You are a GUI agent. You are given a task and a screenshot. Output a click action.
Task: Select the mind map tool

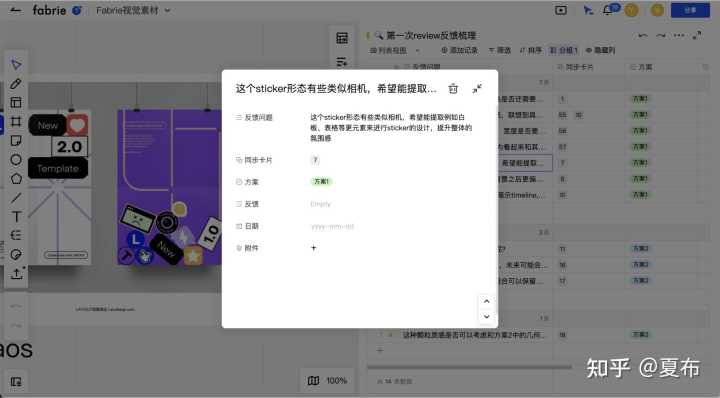[16, 235]
